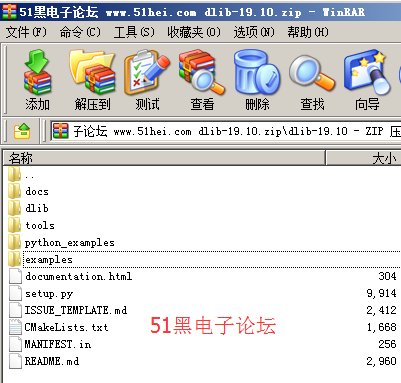Click the size value 304
Screen dimensions: 401x383
coord(387,276)
